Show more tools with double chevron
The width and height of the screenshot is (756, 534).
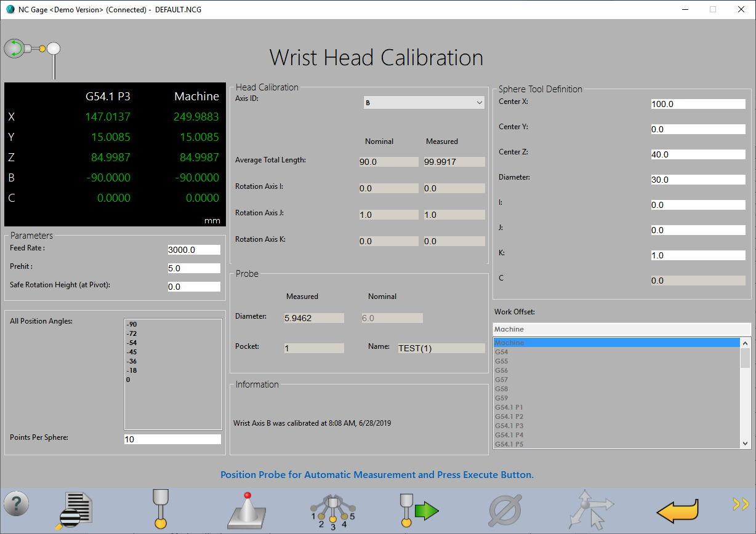tap(740, 504)
